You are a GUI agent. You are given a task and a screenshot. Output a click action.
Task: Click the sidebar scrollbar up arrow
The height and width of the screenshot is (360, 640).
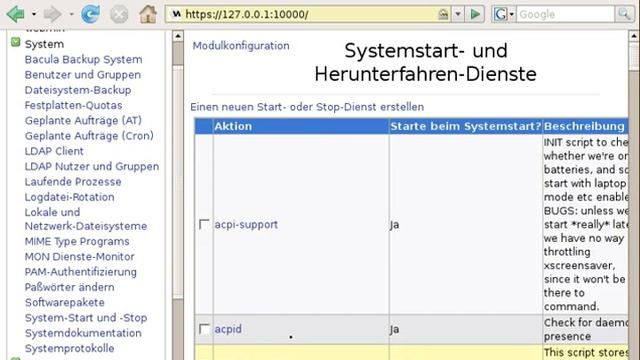pyautogui.click(x=178, y=36)
